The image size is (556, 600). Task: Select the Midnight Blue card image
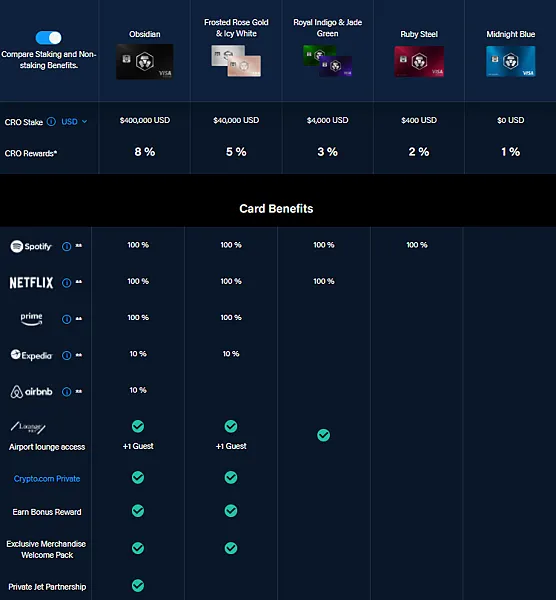510,61
